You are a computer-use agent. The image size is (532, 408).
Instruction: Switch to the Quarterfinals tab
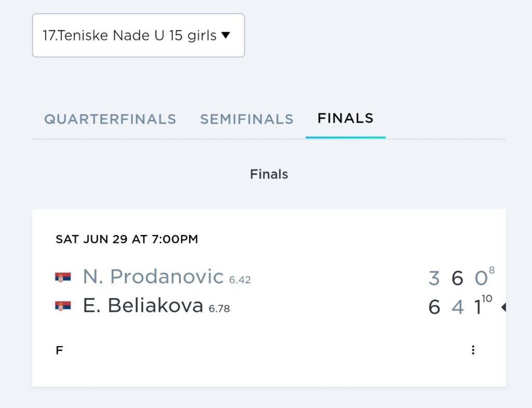[110, 119]
